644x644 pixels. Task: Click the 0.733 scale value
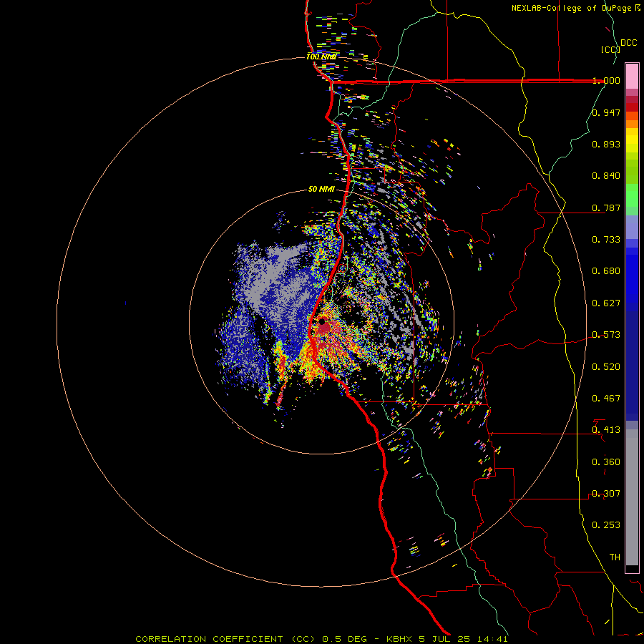(x=606, y=240)
